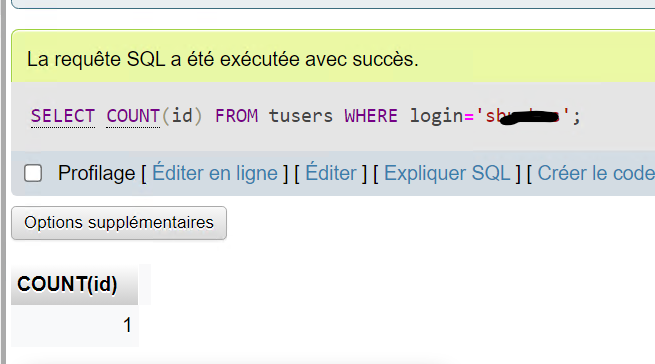Open the Expliquer SQL link
Screen dimensions: 655x364
[447, 173]
